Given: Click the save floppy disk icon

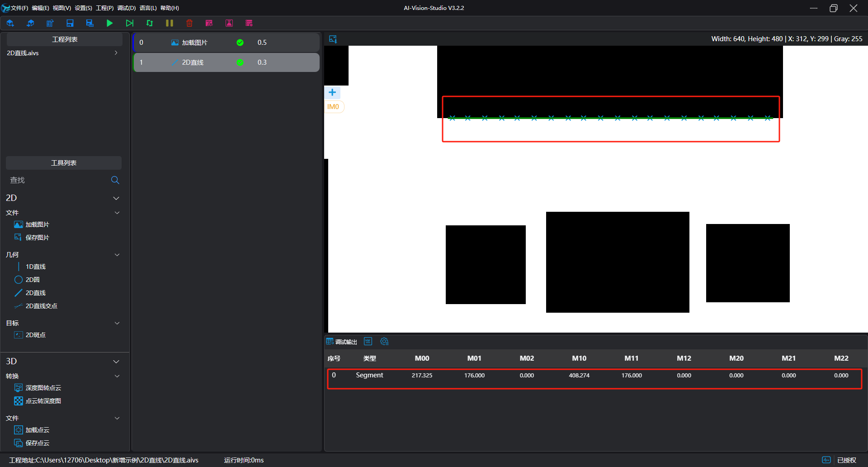Looking at the screenshot, I should click(x=70, y=23).
